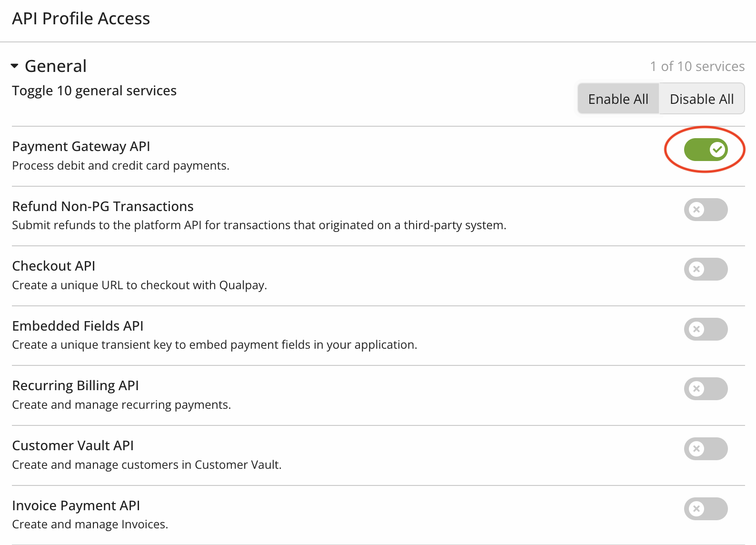Click the Enable All button
Viewport: 756px width, 545px height.
618,99
